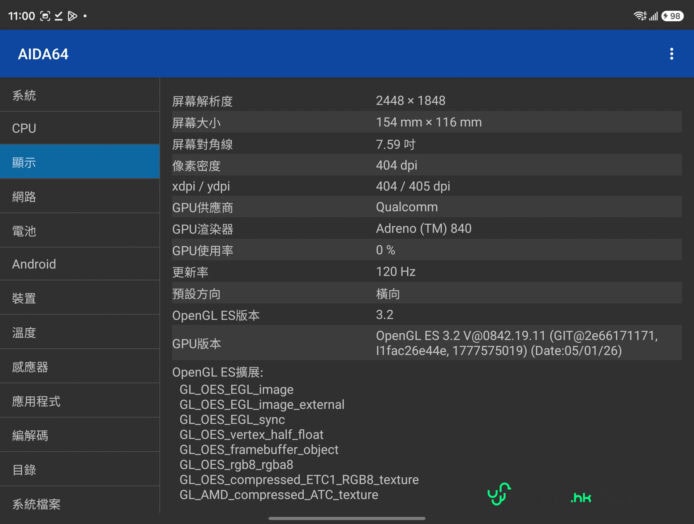Open the 目錄 section
This screenshot has width=694, height=524.
point(80,470)
